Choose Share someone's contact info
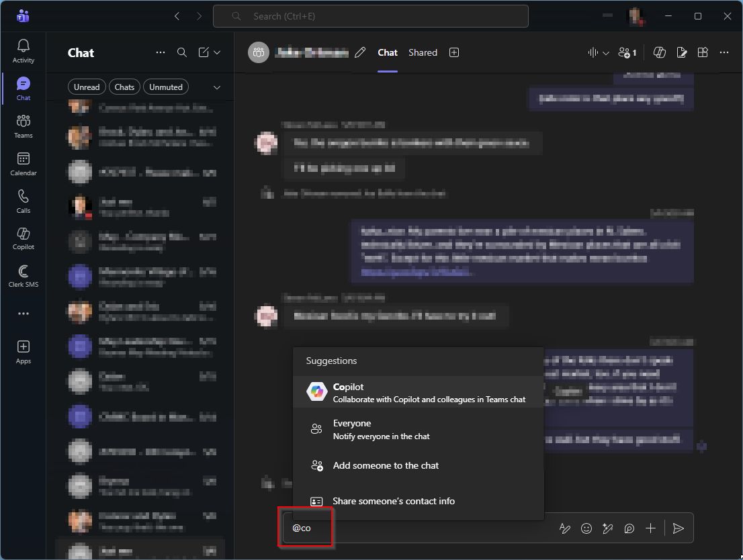Screen dimensions: 743x560 pyautogui.click(x=418, y=502)
